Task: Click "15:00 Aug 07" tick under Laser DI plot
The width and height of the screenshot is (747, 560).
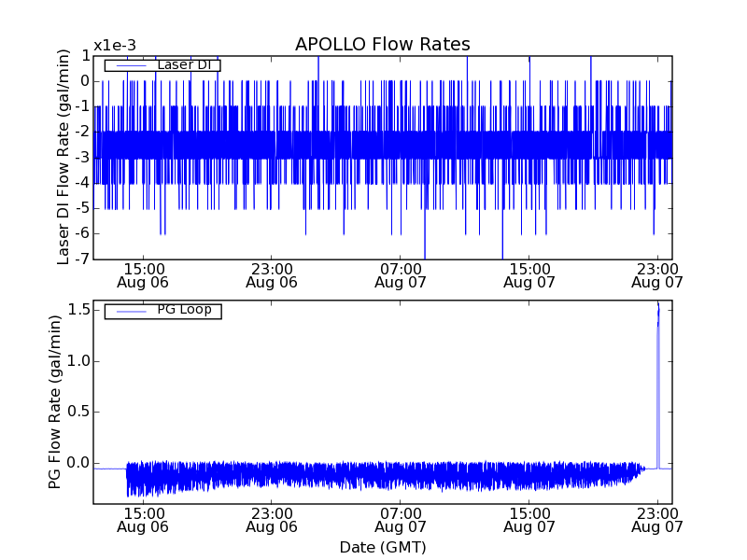Action: click(x=529, y=276)
